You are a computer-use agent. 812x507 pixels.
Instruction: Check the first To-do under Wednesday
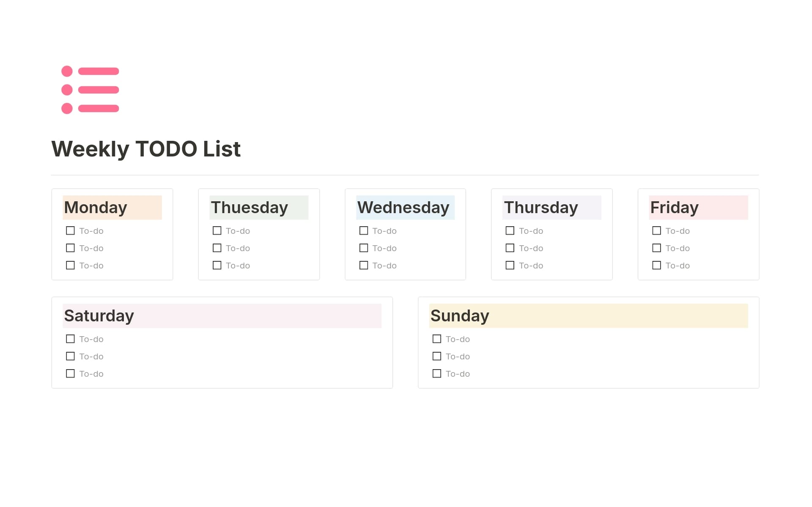coord(364,230)
